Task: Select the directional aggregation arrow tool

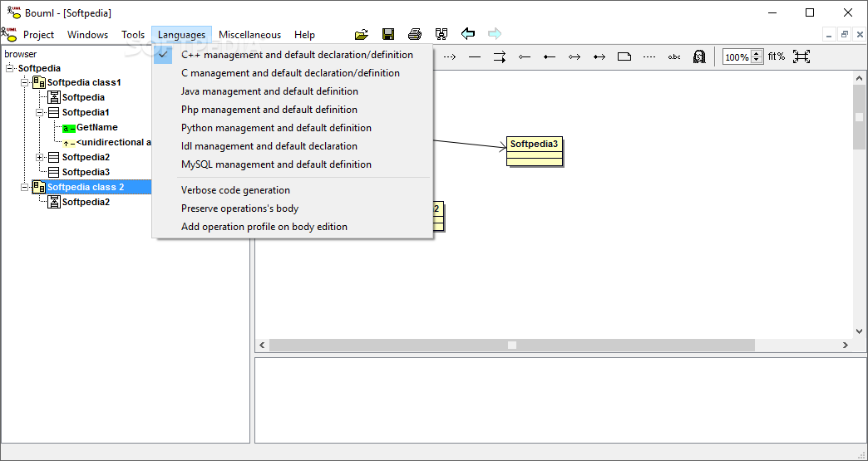Action: 574,57
